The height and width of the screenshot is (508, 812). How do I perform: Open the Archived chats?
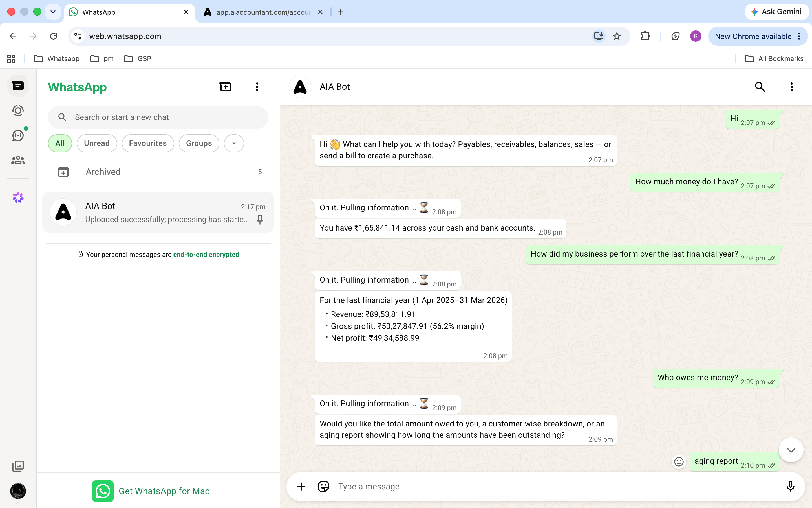pos(158,172)
